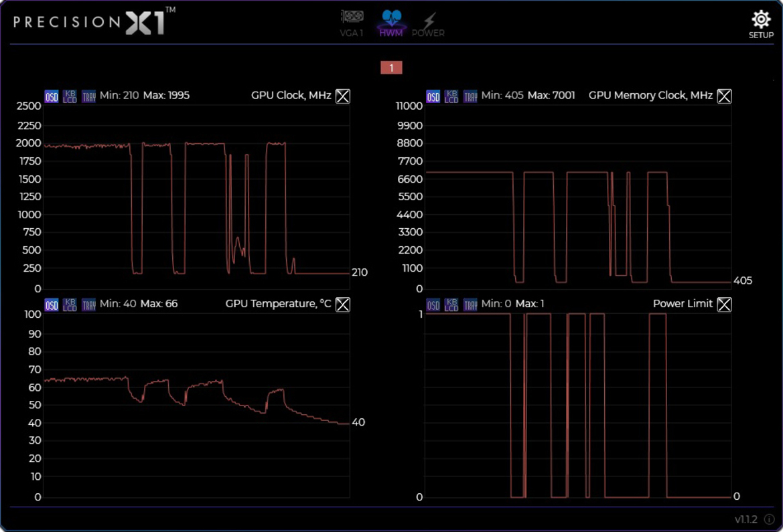Click the Power Limit title

click(x=683, y=303)
